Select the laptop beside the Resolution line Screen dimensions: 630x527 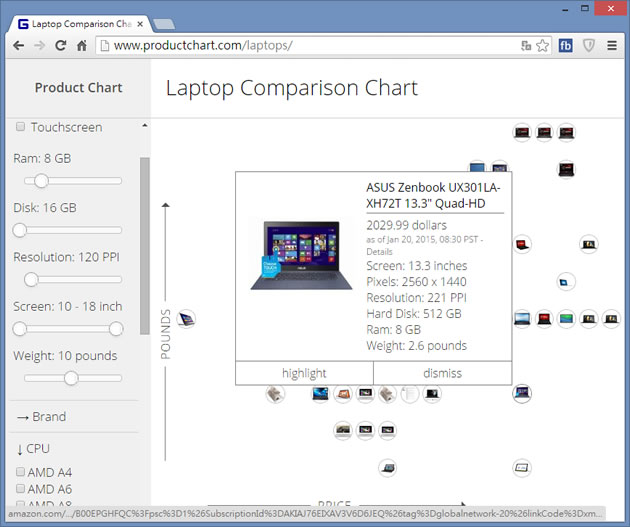click(566, 282)
